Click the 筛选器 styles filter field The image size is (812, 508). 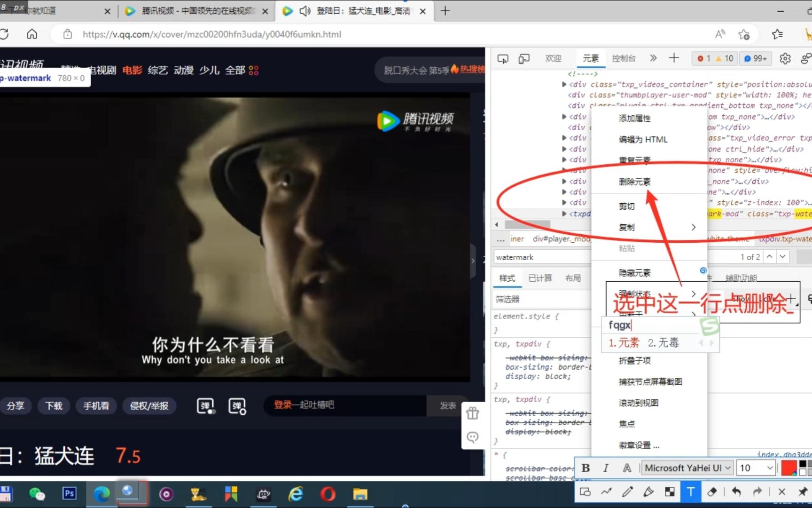pos(542,299)
